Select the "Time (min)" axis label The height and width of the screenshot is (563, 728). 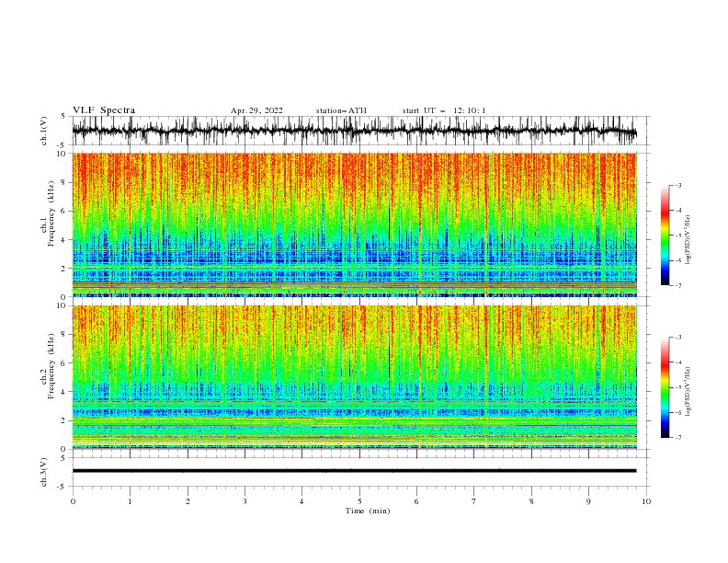[x=368, y=511]
